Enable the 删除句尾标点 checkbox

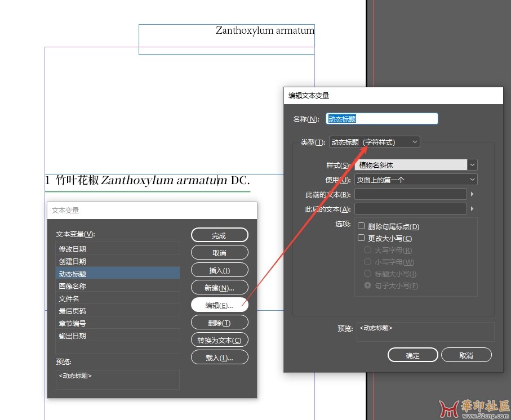361,226
